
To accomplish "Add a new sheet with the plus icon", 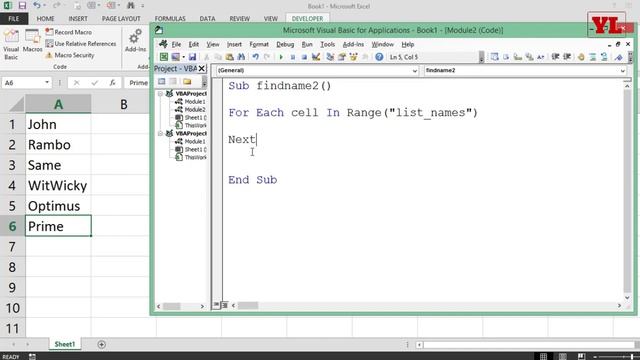I will click(x=102, y=344).
